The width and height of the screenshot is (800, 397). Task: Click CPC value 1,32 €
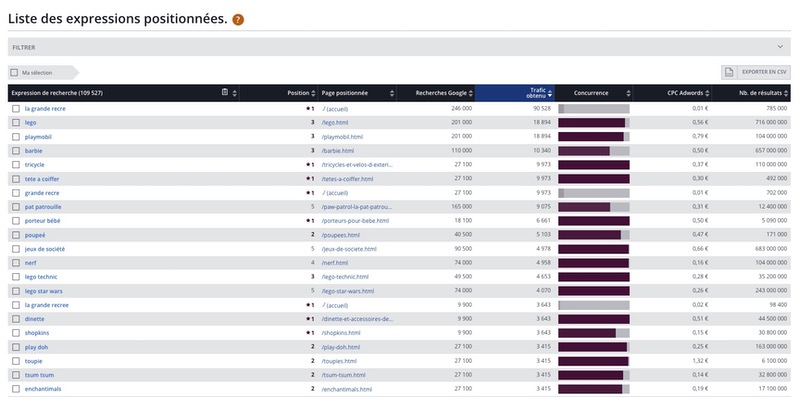coord(701,361)
